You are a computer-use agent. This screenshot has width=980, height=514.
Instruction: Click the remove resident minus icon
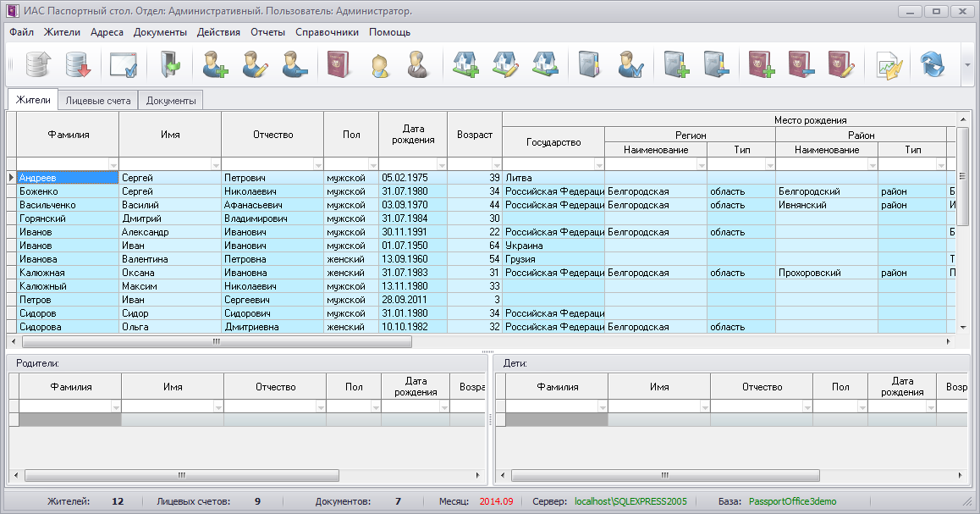point(295,65)
